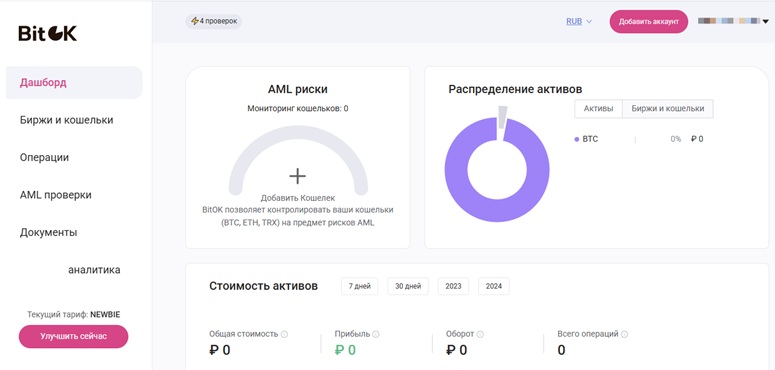The height and width of the screenshot is (370, 775).
Task: Click the AML риски card title
Action: (x=298, y=89)
